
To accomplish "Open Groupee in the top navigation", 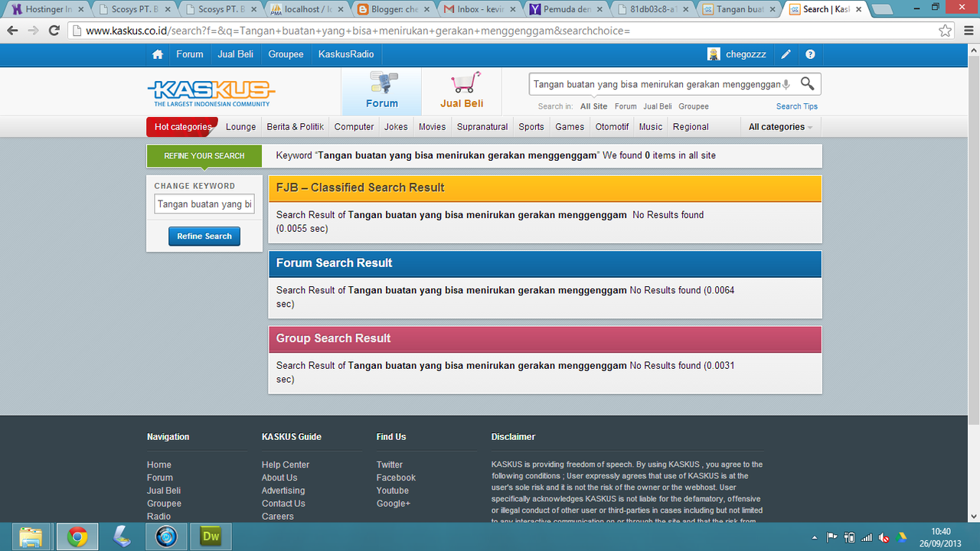I will (286, 54).
